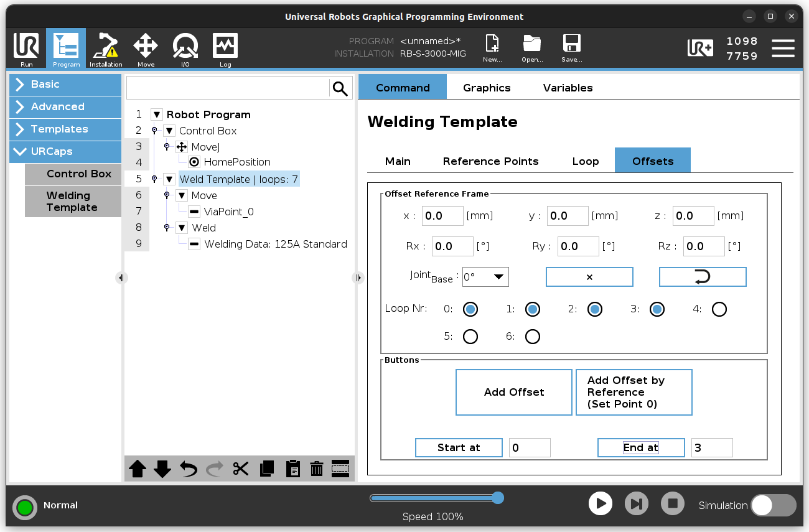Click the trash delete icon
Image resolution: width=809 pixels, height=532 pixels.
(x=316, y=469)
